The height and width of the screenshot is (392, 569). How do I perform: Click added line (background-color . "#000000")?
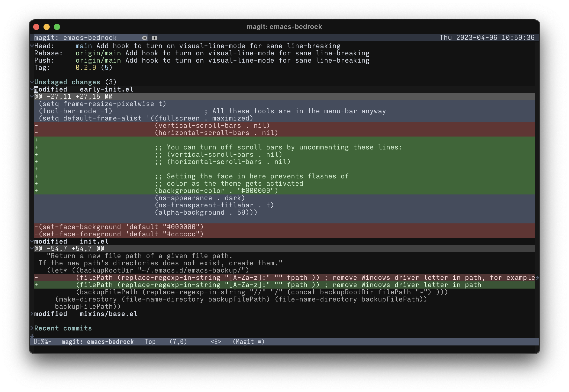point(284,191)
